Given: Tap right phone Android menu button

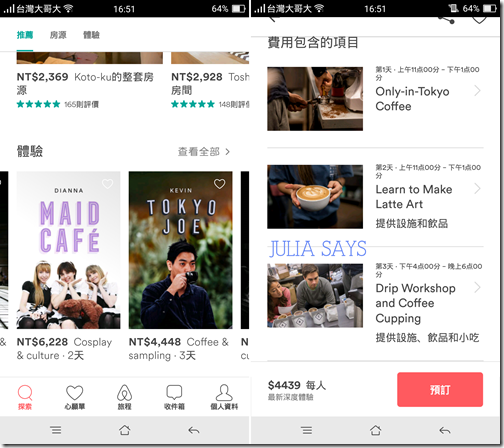Looking at the screenshot, I should (307, 430).
